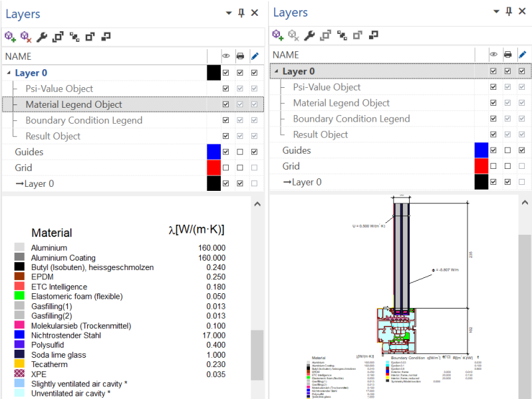The height and width of the screenshot is (399, 532).
Task: Click the right panel's square icon with one corner bracket
Action: tap(358, 35)
